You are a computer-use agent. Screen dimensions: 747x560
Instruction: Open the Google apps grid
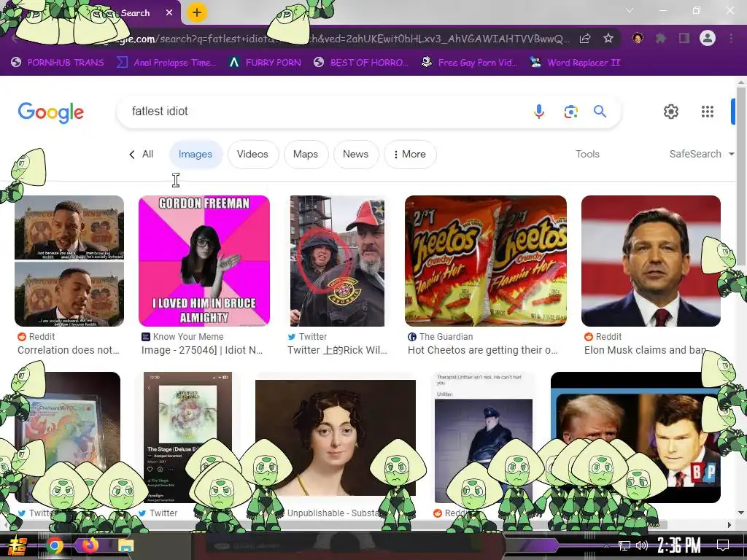pyautogui.click(x=708, y=112)
